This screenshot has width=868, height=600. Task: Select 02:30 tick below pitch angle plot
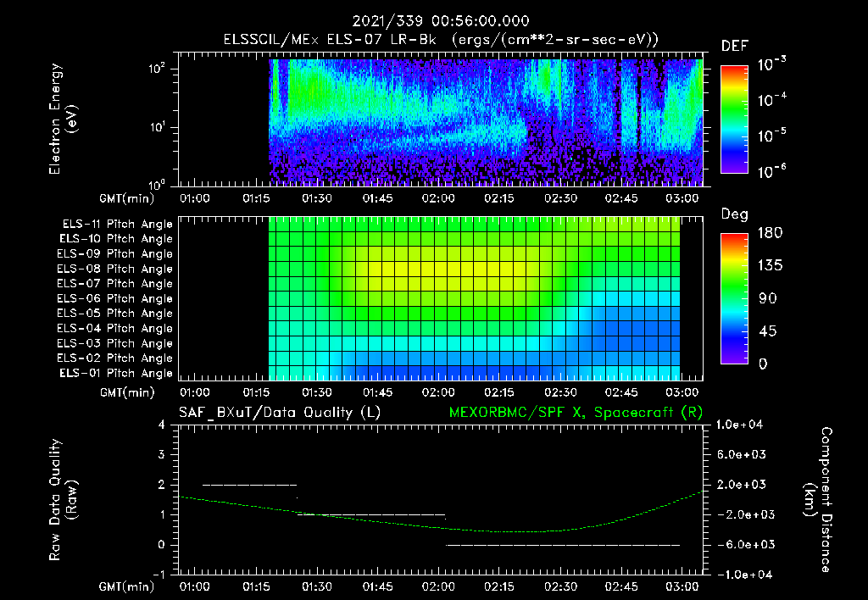pos(560,392)
